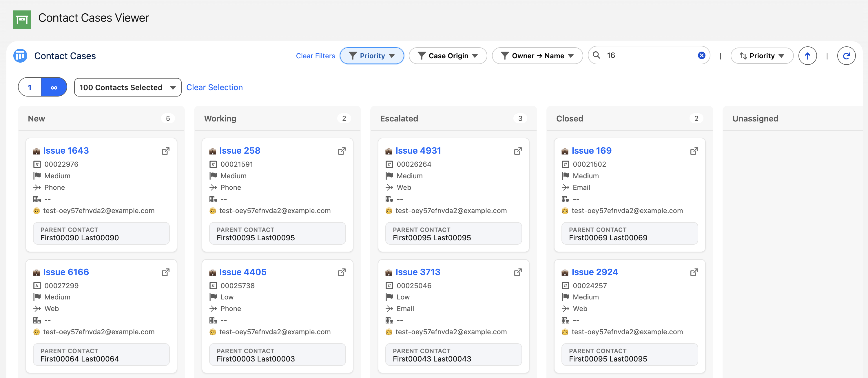The height and width of the screenshot is (378, 868).
Task: Open Issue 3713 external link icon
Action: click(518, 272)
